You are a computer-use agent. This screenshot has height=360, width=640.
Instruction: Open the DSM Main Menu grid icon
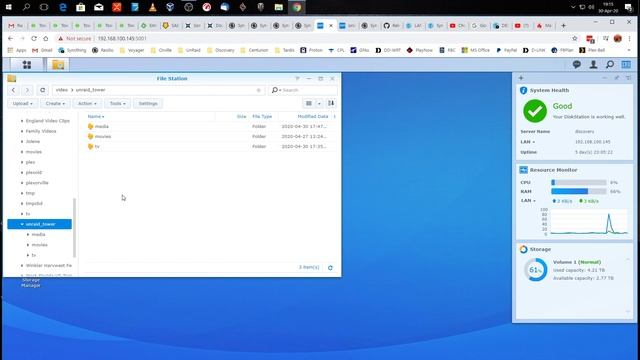point(27,64)
